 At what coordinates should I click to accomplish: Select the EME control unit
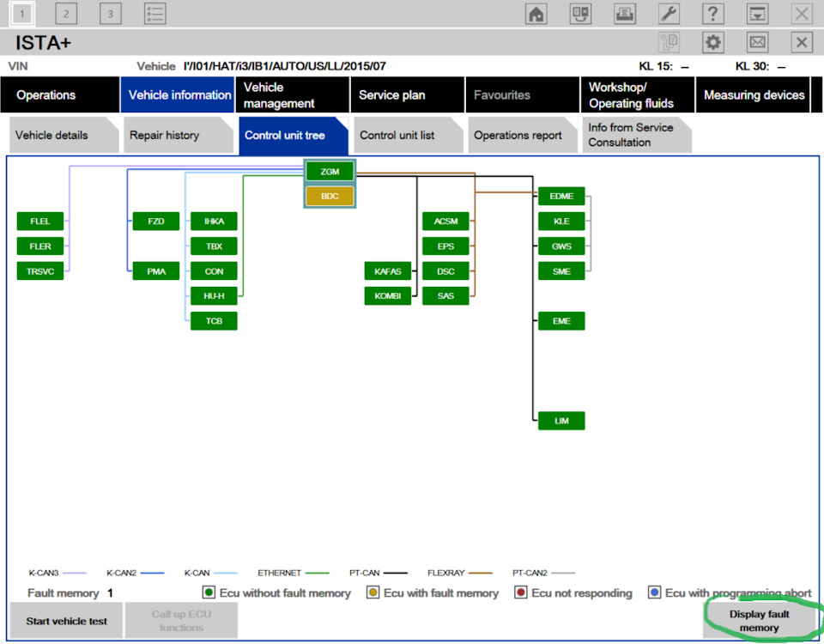[561, 320]
